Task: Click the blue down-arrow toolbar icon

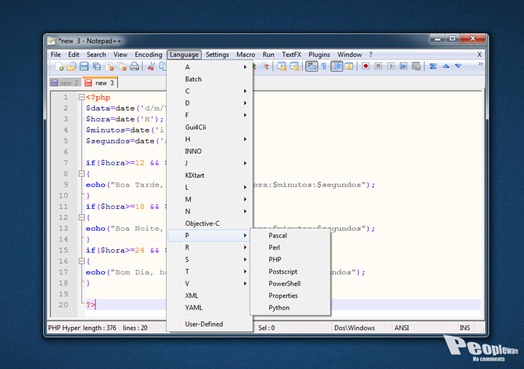Action: tap(458, 66)
